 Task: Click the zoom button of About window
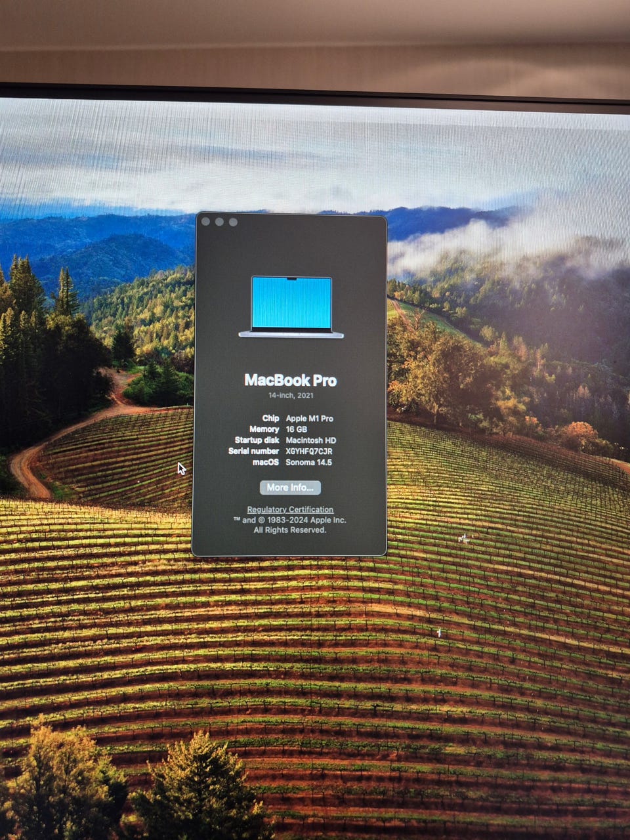(233, 222)
